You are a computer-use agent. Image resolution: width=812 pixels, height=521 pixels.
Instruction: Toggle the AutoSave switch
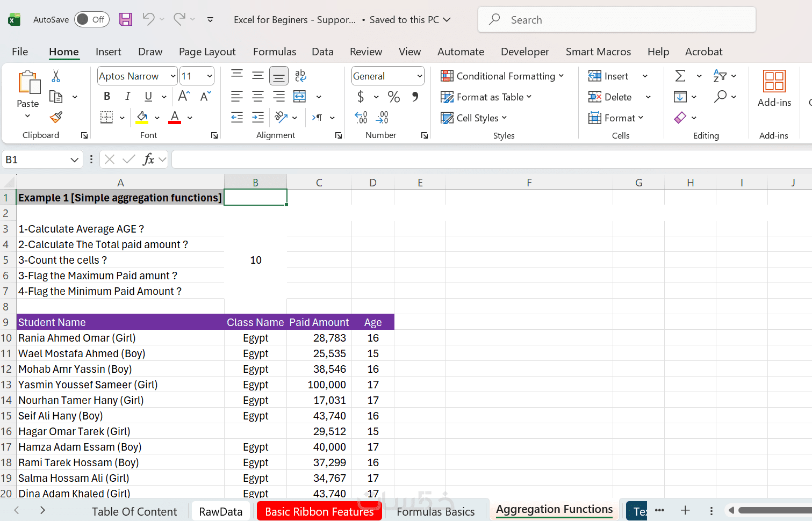91,20
